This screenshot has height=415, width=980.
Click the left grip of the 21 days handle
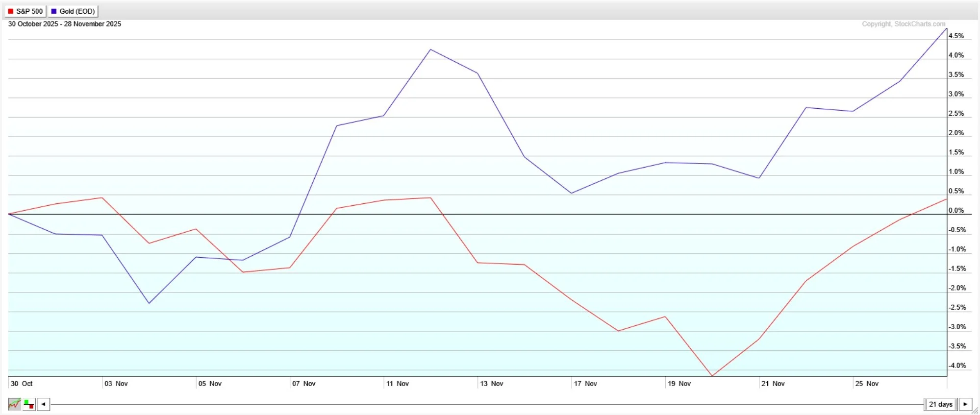[926, 404]
